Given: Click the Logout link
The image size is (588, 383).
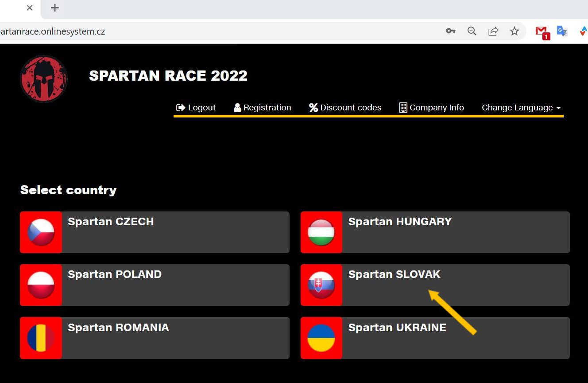Looking at the screenshot, I should [x=196, y=108].
